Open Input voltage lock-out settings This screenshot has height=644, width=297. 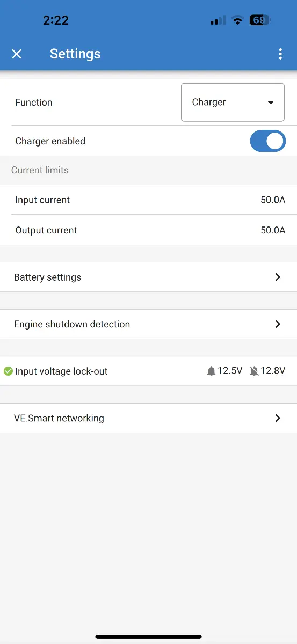click(x=148, y=371)
